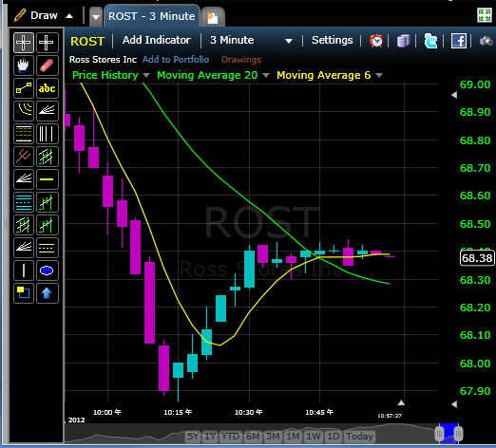Select the yellow dashed retracement lines tool

click(x=24, y=134)
